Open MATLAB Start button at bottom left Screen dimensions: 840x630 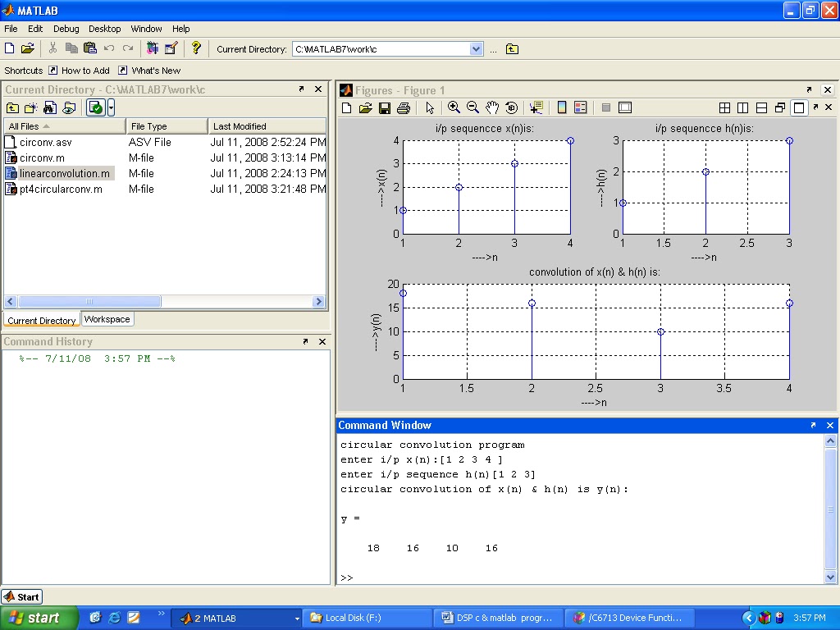point(22,597)
